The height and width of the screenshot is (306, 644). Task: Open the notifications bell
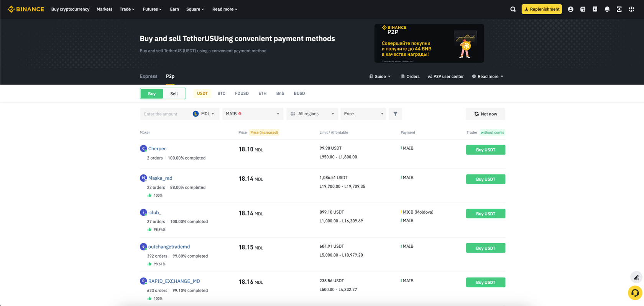607,9
